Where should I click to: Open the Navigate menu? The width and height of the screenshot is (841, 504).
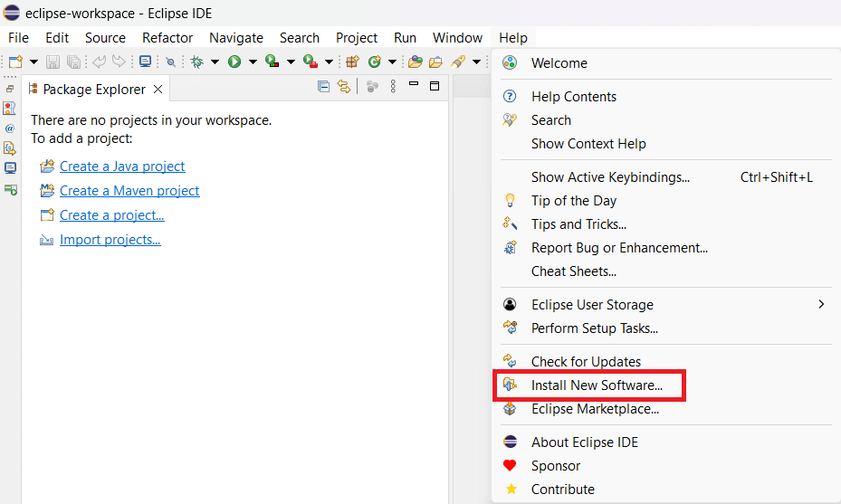click(236, 38)
